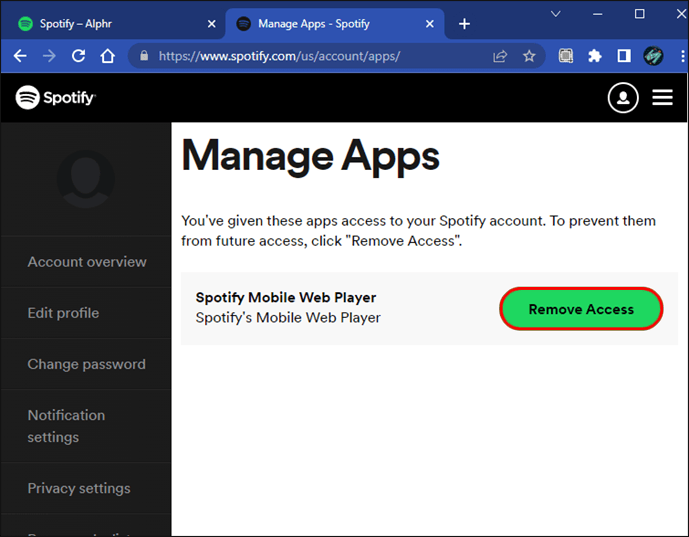The width and height of the screenshot is (689, 537).
Task: Close the Manage Apps - Spotify tab
Action: (x=430, y=24)
